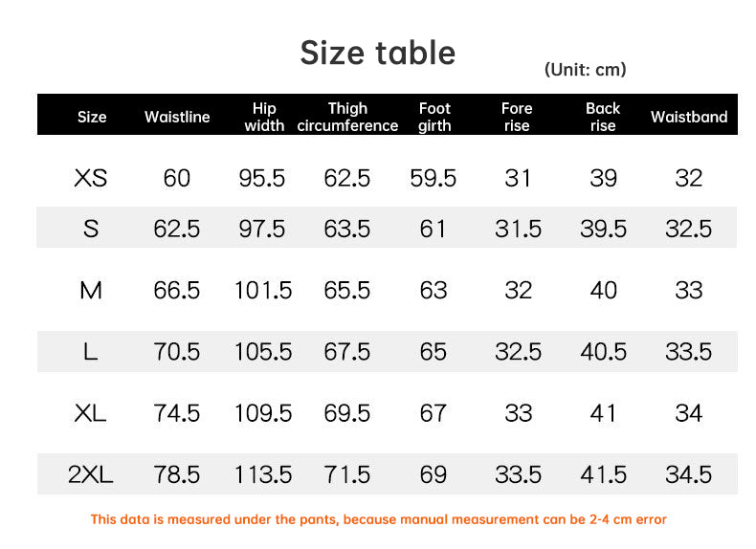Select the 78.5 waistline value
This screenshot has height=549, width=756.
(176, 474)
